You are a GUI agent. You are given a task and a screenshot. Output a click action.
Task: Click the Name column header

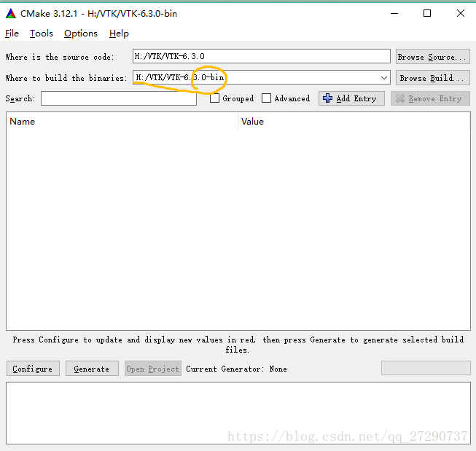(x=122, y=122)
